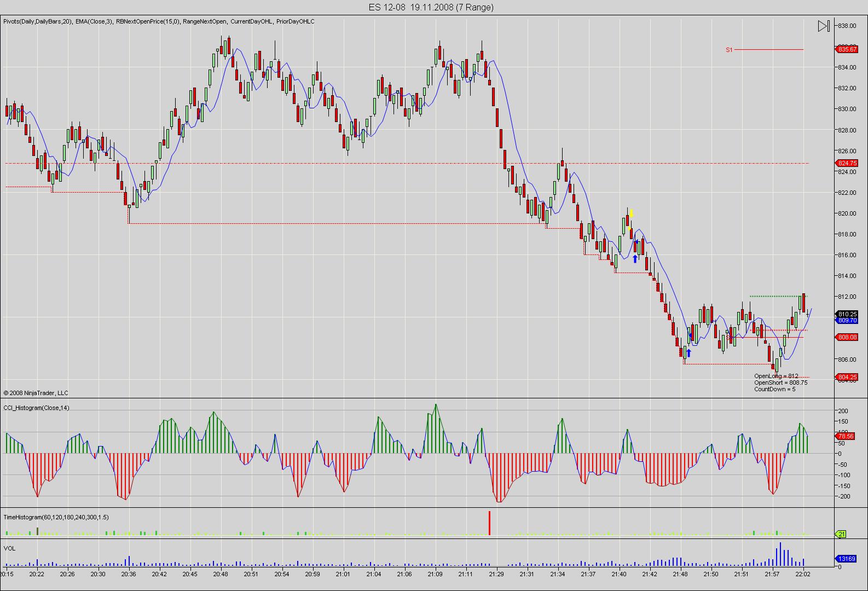Click the 21:29 time axis label
This screenshot has width=868, height=591.
point(496,573)
